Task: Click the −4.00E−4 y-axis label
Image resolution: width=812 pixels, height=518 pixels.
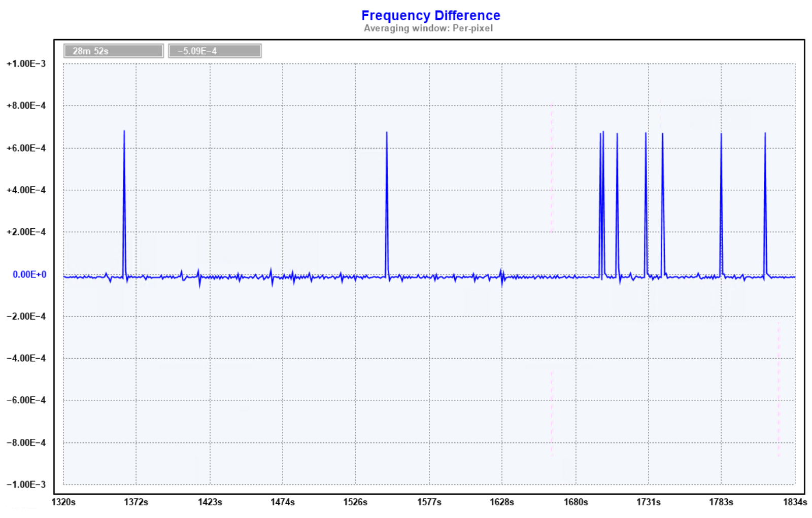Action: click(x=26, y=358)
